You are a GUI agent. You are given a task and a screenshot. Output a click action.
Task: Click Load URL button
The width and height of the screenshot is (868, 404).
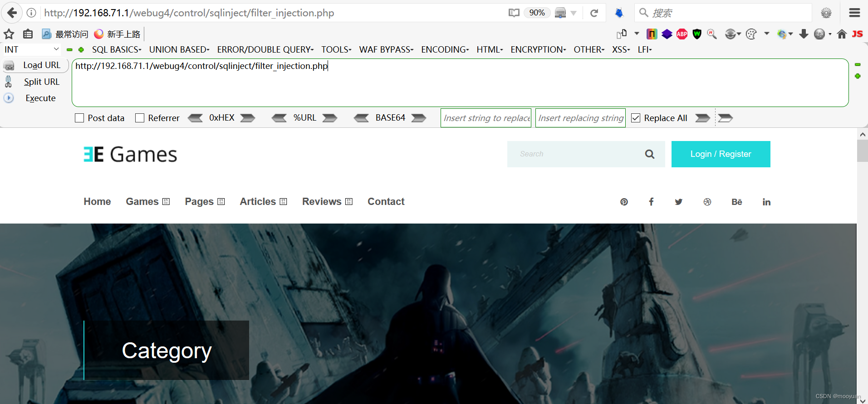click(35, 65)
